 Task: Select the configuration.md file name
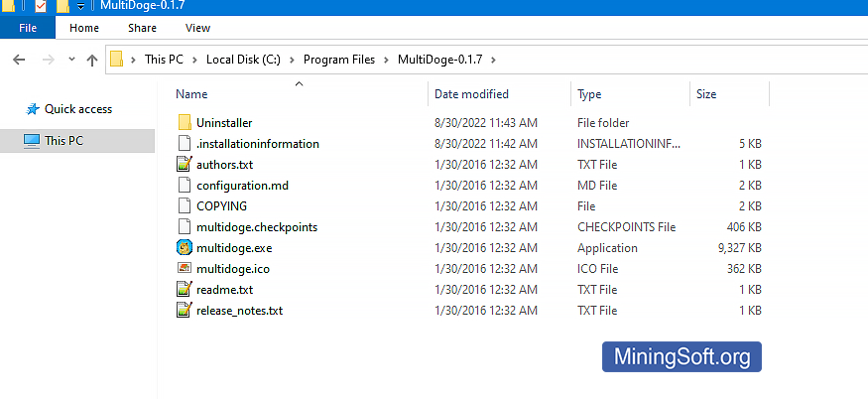[x=242, y=186]
